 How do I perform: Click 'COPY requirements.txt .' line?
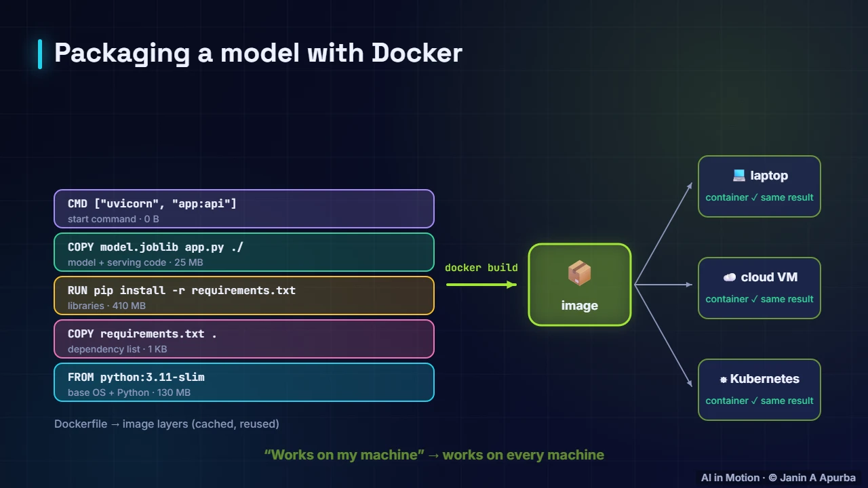[142, 333]
